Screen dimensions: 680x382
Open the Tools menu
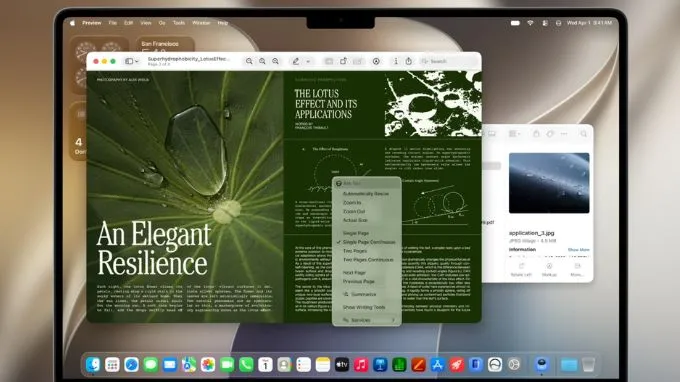click(x=179, y=23)
